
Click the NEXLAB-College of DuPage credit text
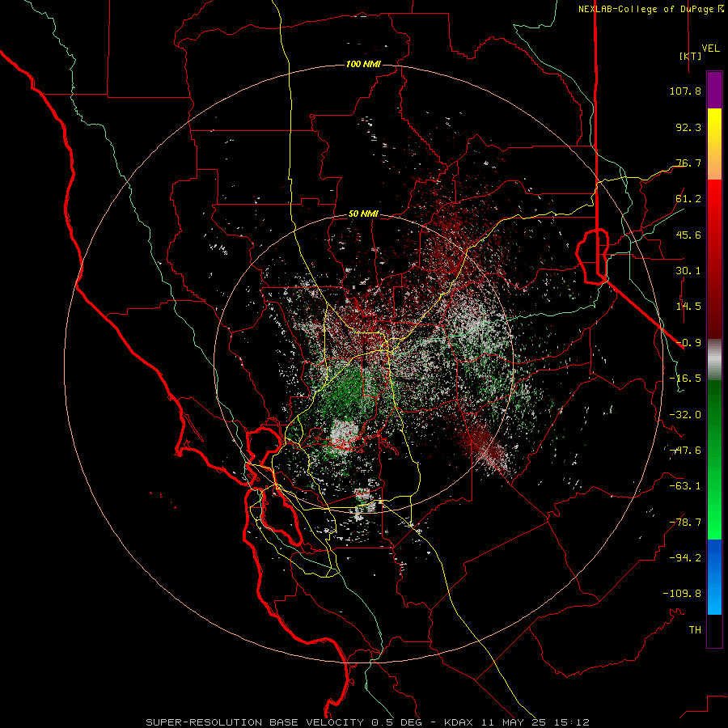tap(645, 9)
